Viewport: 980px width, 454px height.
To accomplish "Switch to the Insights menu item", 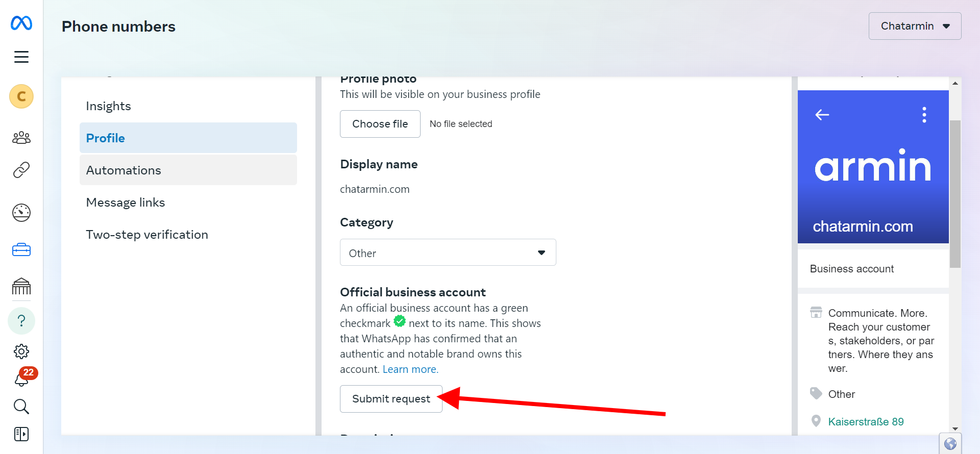I will click(108, 106).
